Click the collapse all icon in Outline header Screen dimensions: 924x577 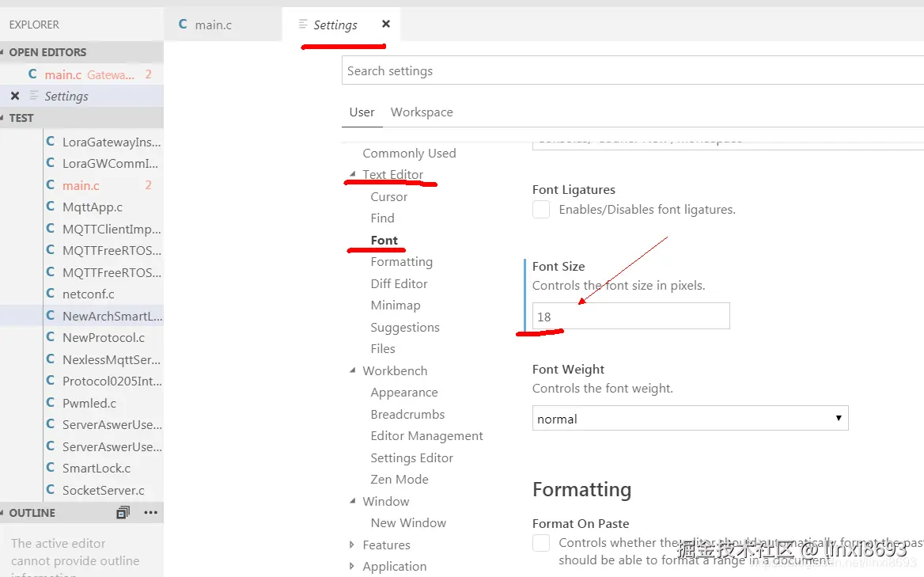(123, 513)
